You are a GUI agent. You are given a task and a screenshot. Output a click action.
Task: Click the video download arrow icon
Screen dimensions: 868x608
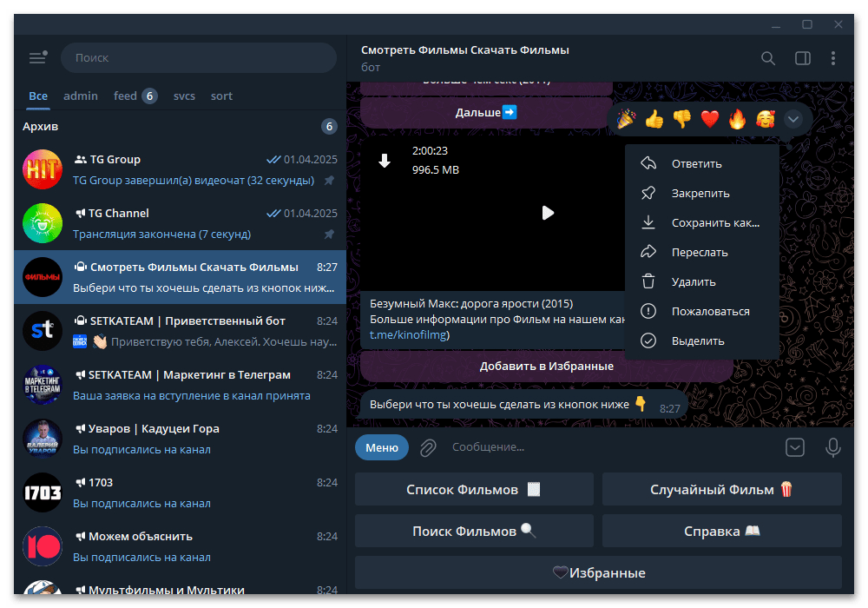click(385, 161)
